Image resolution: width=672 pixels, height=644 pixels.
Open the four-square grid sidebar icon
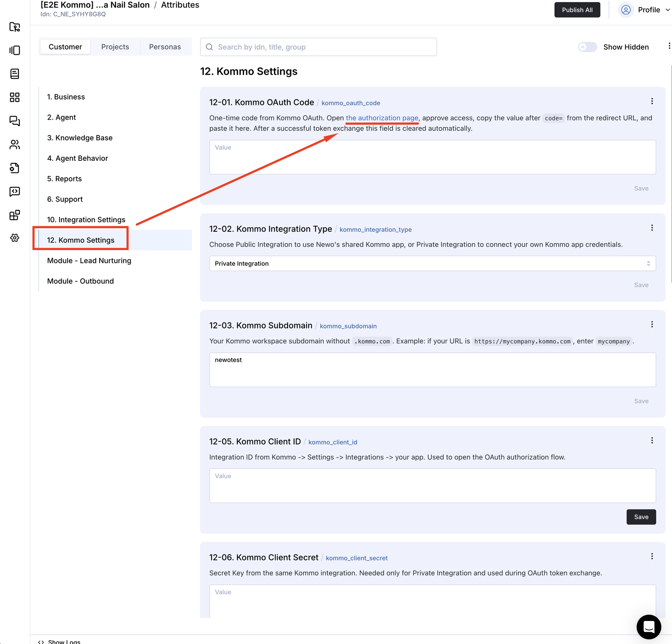point(15,97)
